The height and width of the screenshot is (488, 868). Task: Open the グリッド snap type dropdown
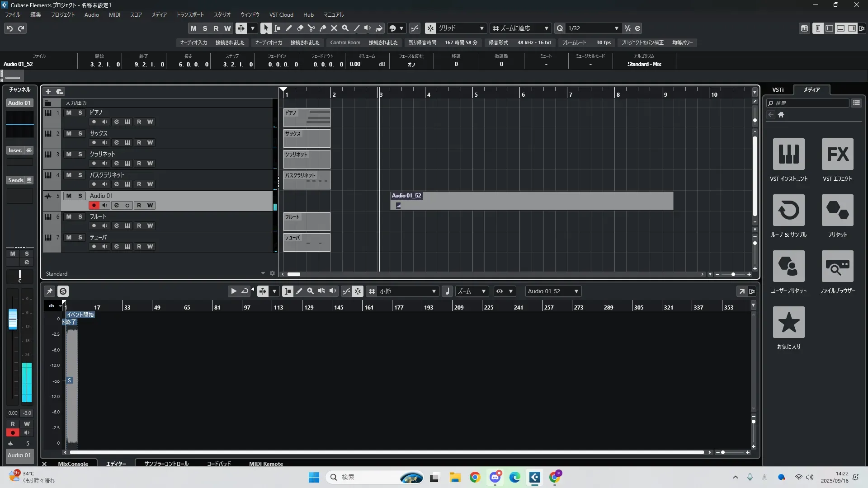[x=482, y=28]
